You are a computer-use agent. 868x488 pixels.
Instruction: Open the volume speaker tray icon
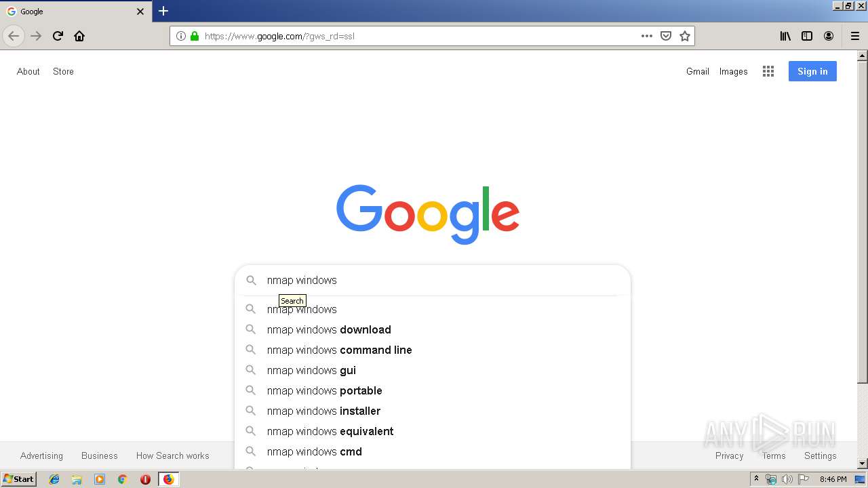pos(787,479)
